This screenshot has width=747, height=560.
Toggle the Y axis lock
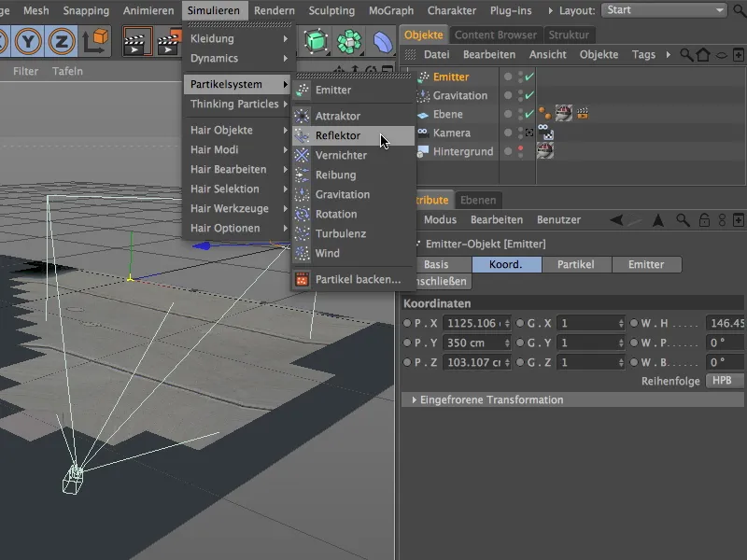coord(29,41)
